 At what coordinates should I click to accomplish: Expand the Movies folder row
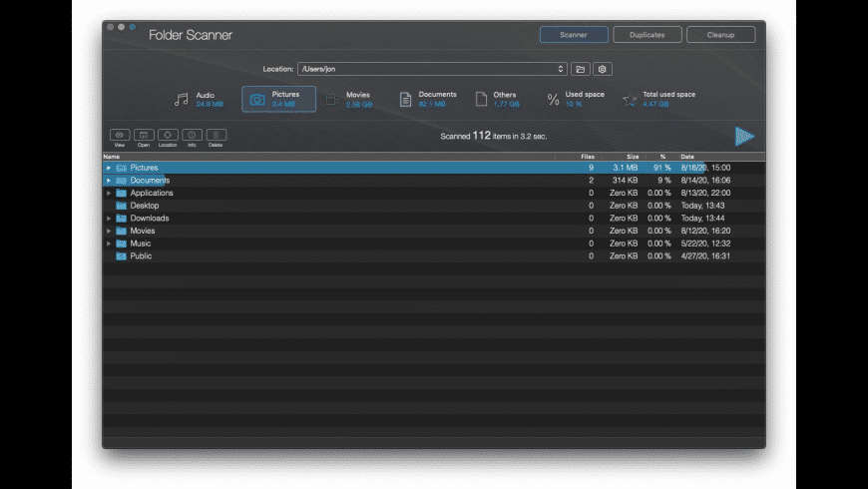[x=109, y=231]
